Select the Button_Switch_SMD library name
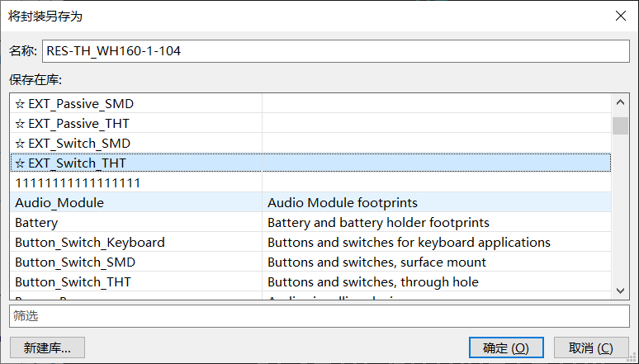 [x=74, y=262]
